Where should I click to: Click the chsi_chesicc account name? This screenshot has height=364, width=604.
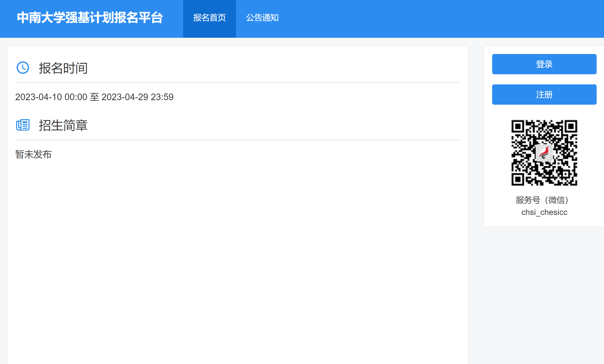coord(544,212)
